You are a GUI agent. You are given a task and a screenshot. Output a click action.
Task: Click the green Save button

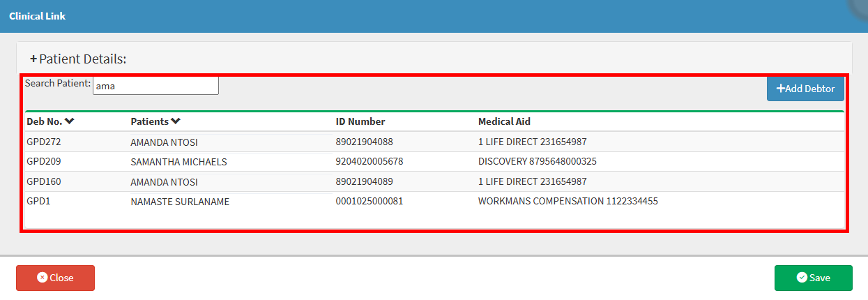click(813, 278)
